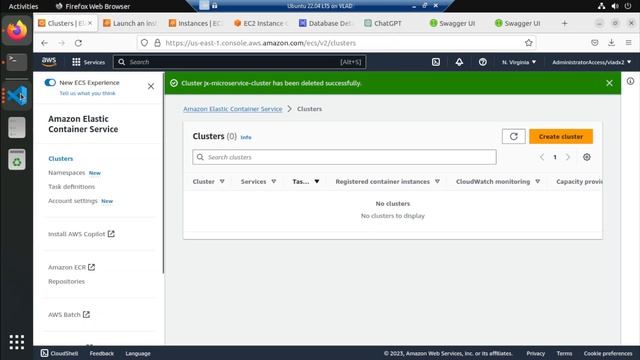The image size is (640, 360).
Task: Go to the previous clusters page
Action: click(542, 157)
